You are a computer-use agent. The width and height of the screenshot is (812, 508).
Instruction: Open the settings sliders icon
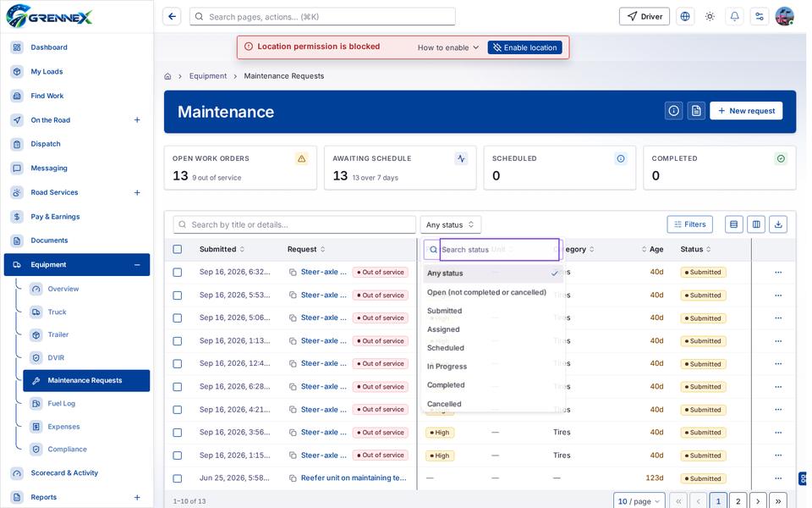pos(760,17)
